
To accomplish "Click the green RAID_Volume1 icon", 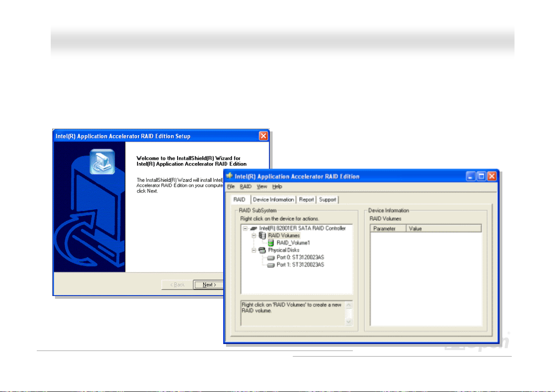I will (x=271, y=243).
